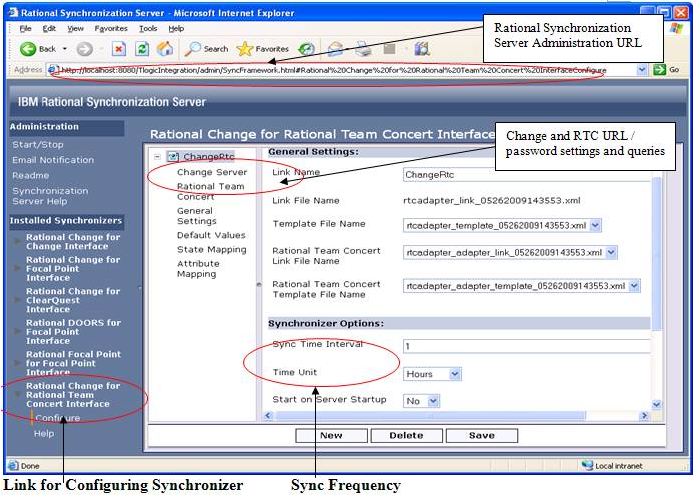The image size is (696, 495).
Task: Click the Local intranet zone icon
Action: (588, 465)
